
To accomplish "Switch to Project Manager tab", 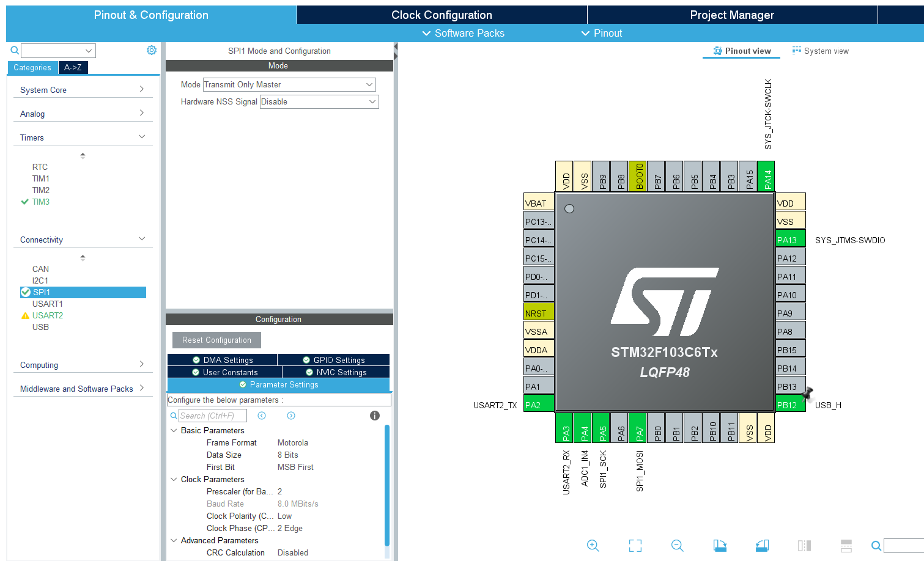I will click(x=732, y=15).
